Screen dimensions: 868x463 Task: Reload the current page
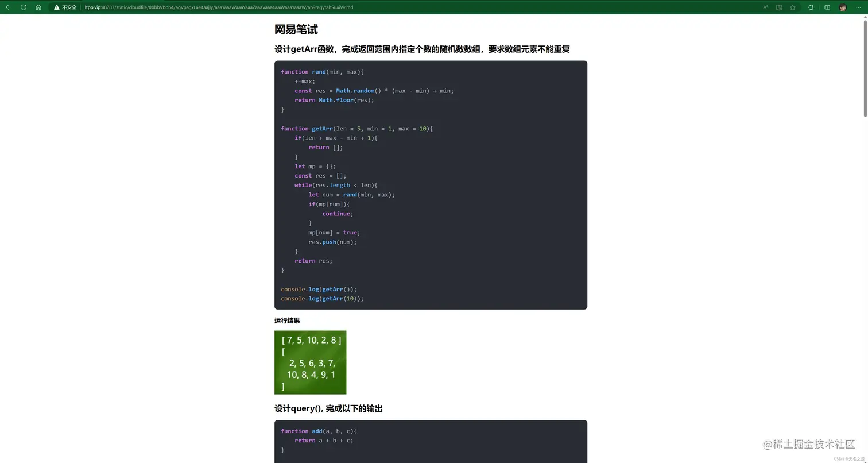23,7
